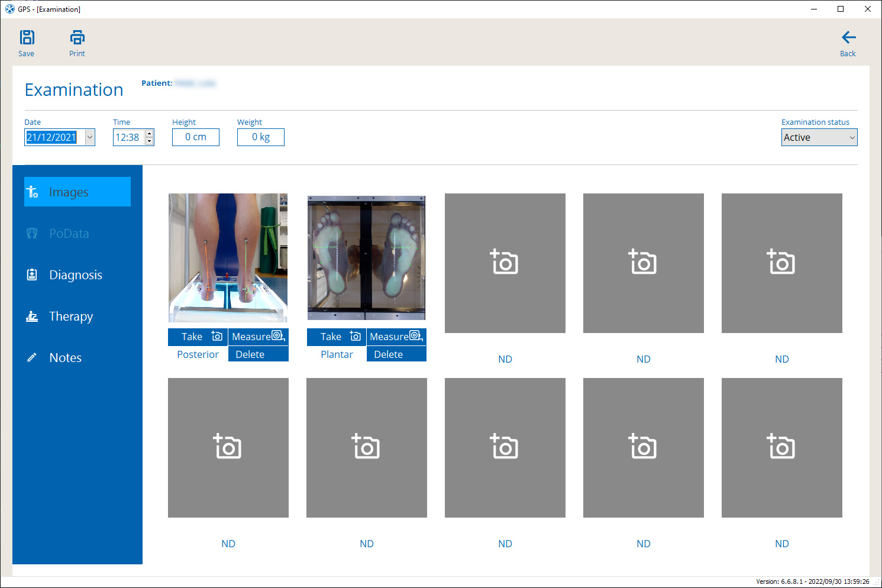Click Measure button under Plantar image
The width and height of the screenshot is (882, 588).
(x=396, y=337)
